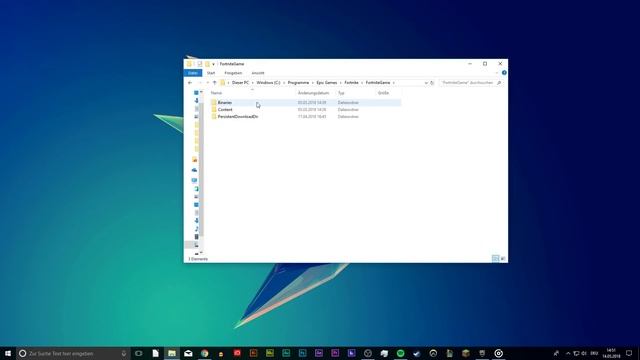This screenshot has width=640, height=360.
Task: Open the network icon in system tray
Action: tap(576, 353)
